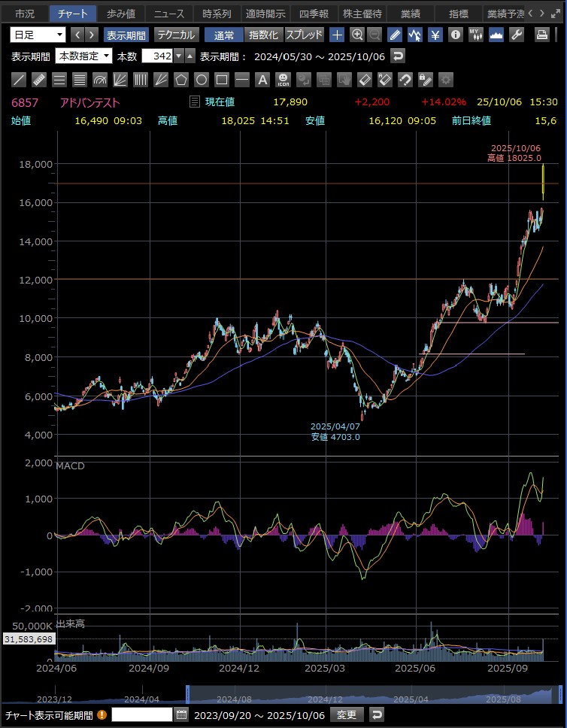
Task: Select the pentagon shape drawing tool
Action: click(x=180, y=80)
